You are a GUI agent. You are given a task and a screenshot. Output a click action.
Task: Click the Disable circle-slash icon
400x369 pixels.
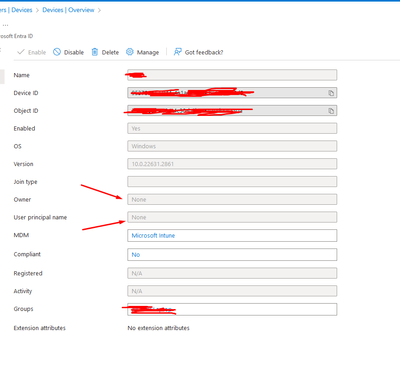coord(57,52)
